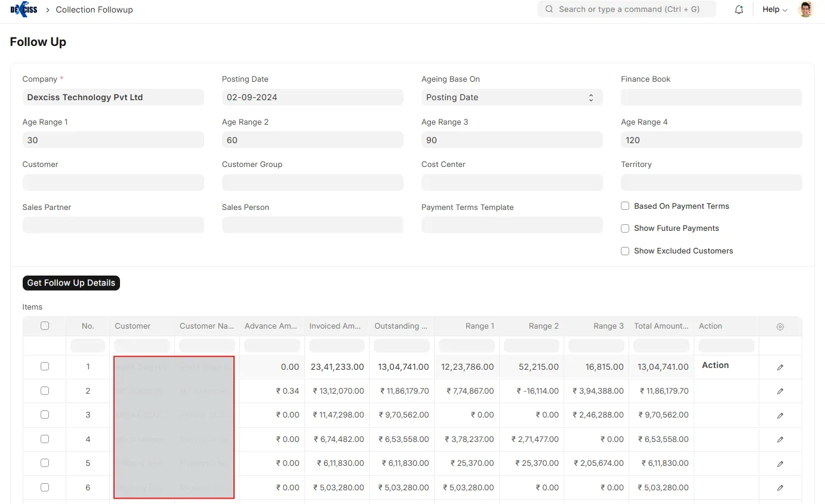Click the Outstanding column header

coord(402,326)
